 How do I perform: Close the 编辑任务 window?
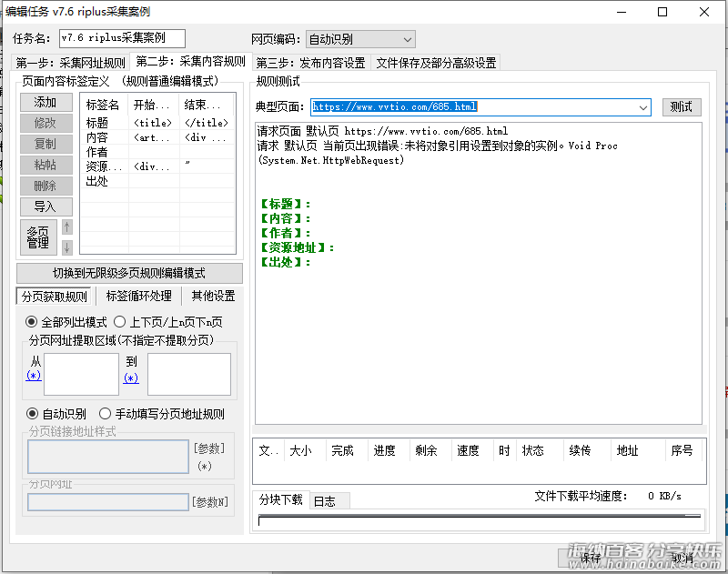click(x=703, y=12)
